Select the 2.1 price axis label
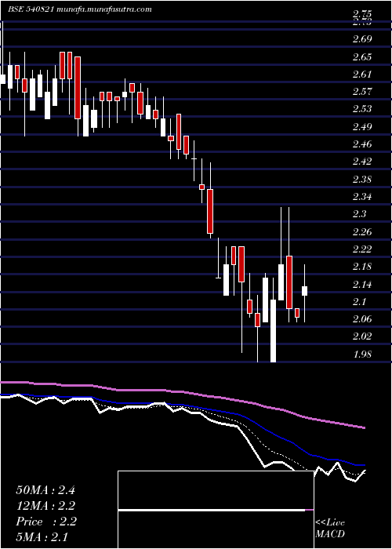Viewport: 392px width, 549px height. point(359,301)
